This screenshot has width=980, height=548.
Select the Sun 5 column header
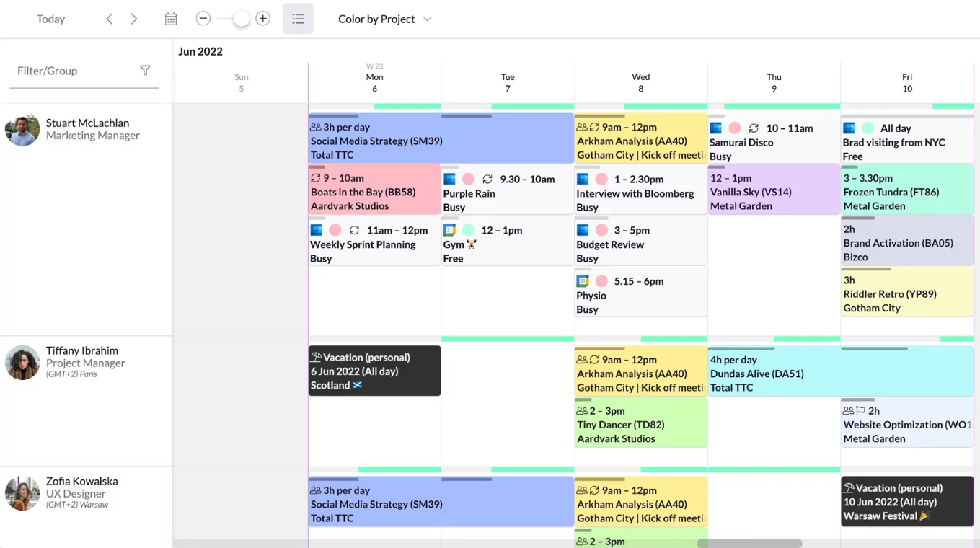tap(242, 82)
